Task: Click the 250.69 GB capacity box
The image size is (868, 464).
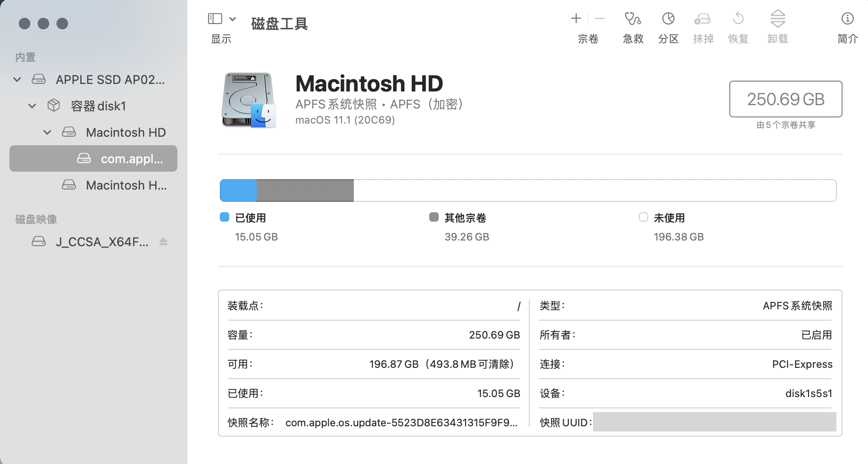Action: (x=785, y=99)
